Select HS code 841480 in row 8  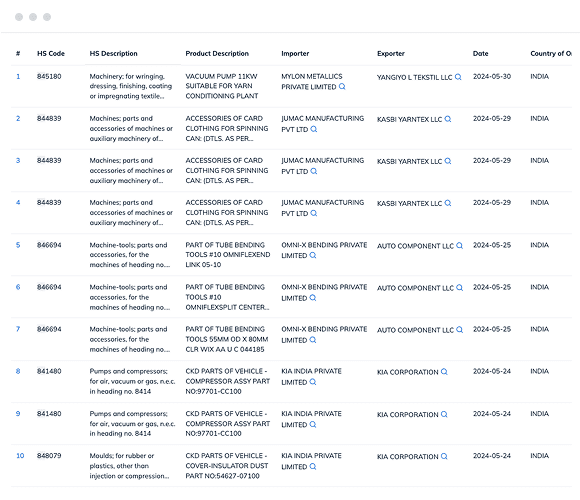49,371
